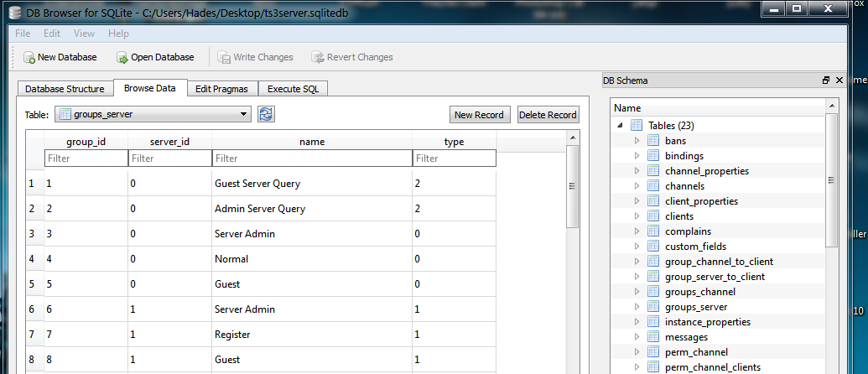Open the Edit menu
Image resolution: width=868 pixels, height=374 pixels.
pyautogui.click(x=52, y=34)
